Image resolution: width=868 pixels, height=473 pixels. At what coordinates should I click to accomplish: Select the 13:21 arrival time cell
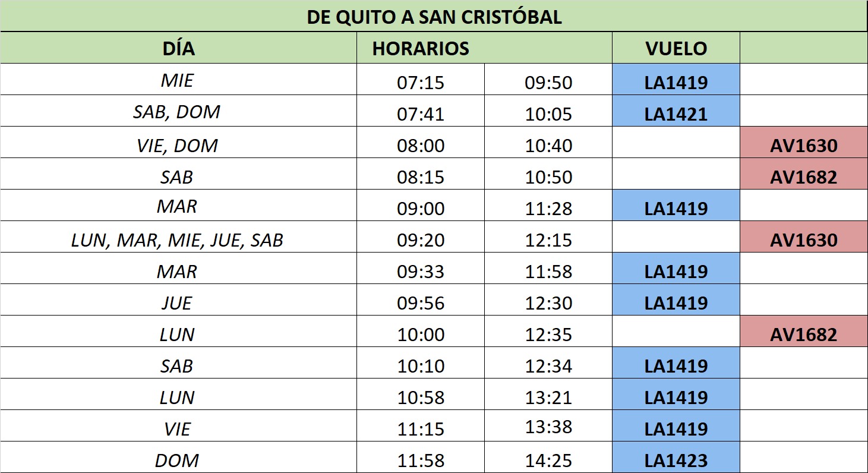tap(548, 397)
